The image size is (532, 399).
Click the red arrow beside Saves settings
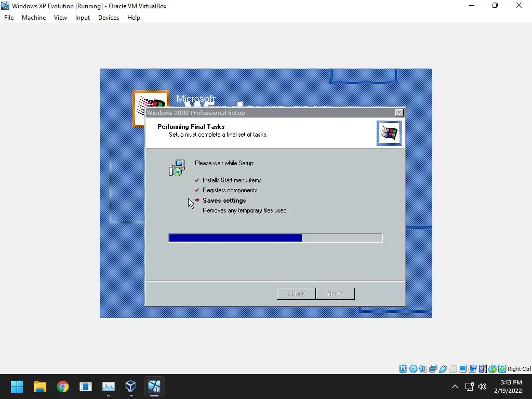pos(197,200)
